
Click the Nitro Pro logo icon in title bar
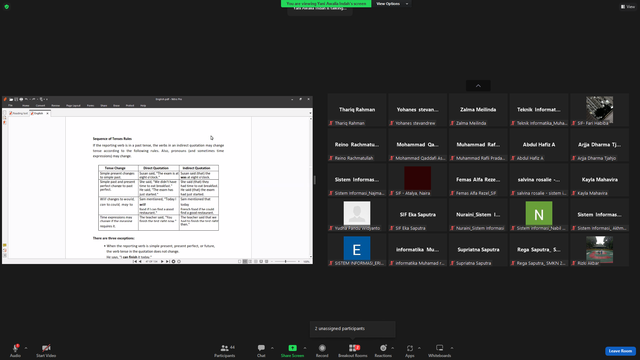click(x=5, y=99)
